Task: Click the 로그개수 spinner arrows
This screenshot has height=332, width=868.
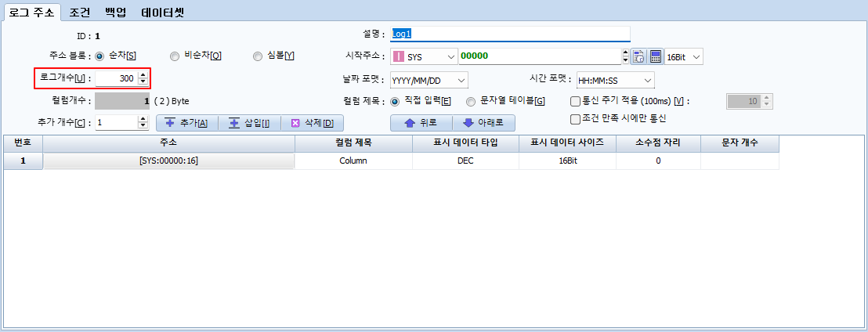Action: point(143,78)
